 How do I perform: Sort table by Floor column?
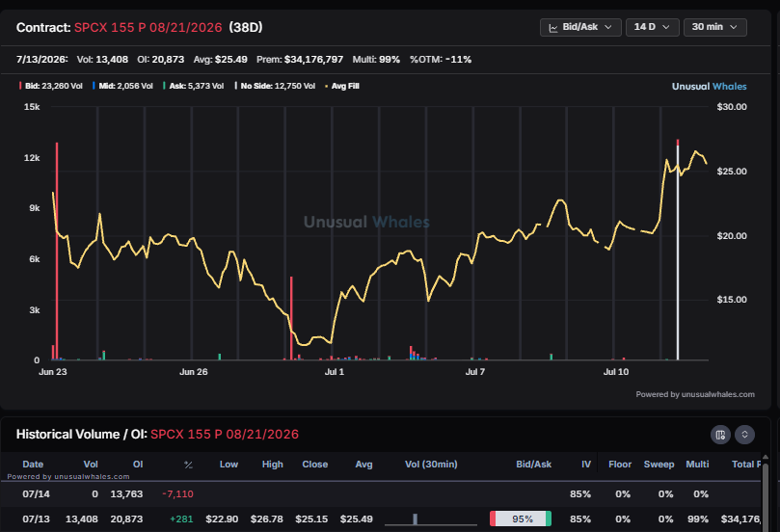click(x=620, y=465)
